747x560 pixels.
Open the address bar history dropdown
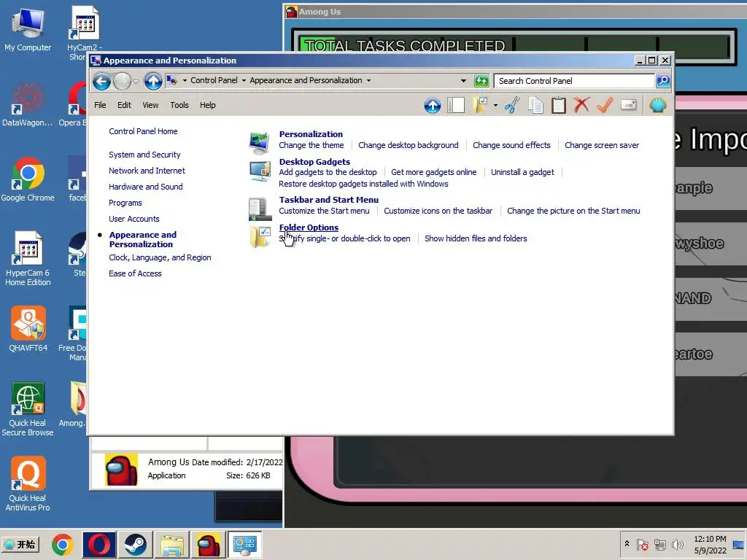pos(463,81)
